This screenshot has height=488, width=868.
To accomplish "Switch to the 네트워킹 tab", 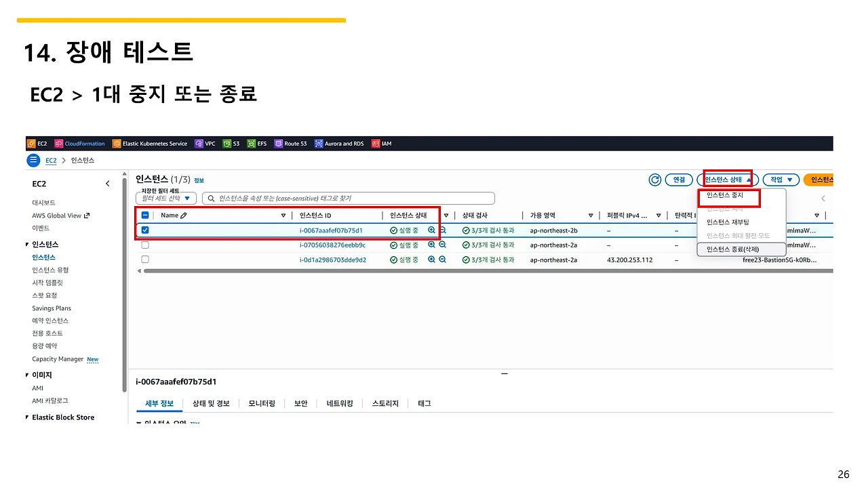I will (340, 403).
